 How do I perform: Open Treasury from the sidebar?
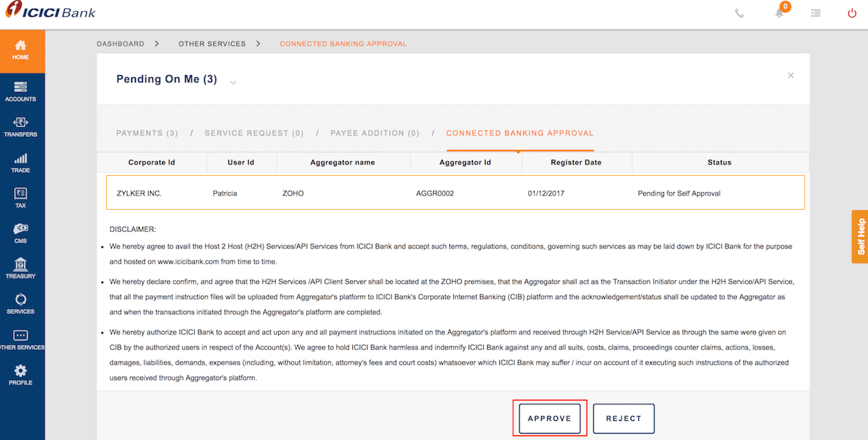21,268
